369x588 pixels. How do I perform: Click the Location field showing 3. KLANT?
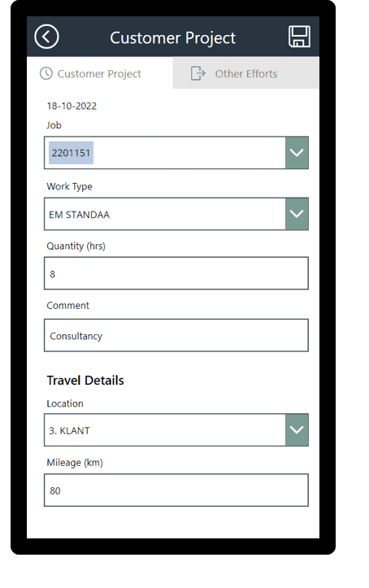coord(165,429)
